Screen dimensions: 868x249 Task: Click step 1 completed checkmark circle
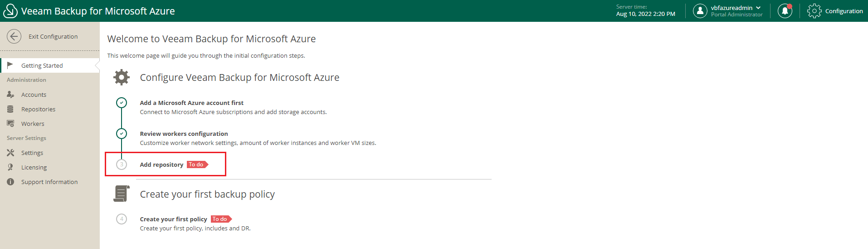tap(122, 103)
